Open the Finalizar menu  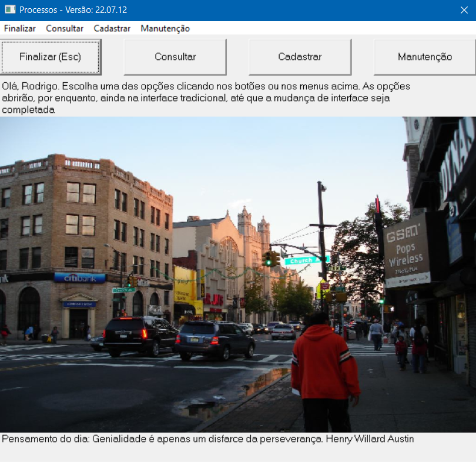click(20, 28)
